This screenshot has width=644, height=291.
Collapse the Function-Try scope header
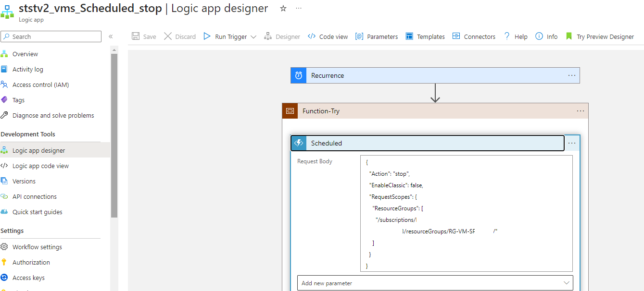(435, 111)
